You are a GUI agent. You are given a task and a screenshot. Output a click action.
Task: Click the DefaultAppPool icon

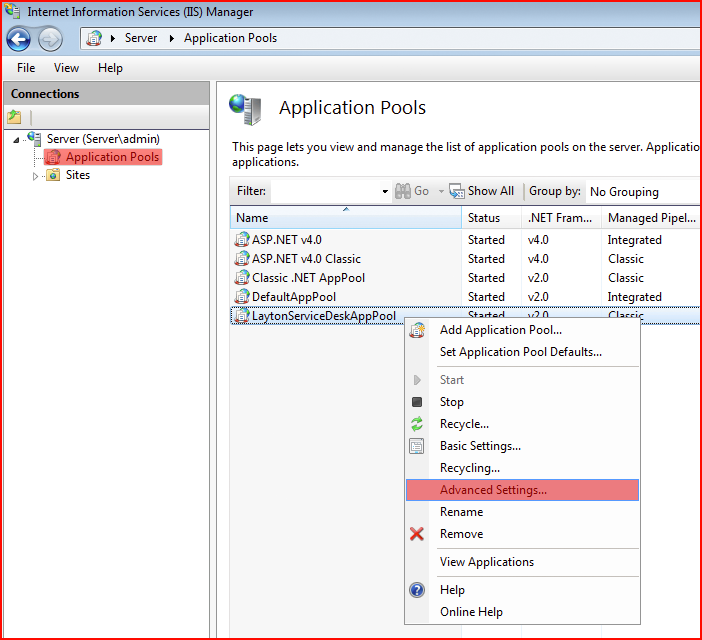[242, 296]
